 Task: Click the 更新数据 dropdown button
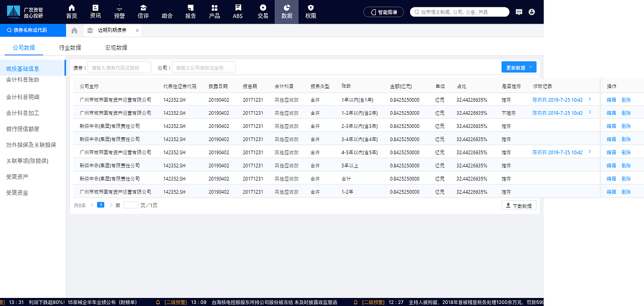point(519,67)
